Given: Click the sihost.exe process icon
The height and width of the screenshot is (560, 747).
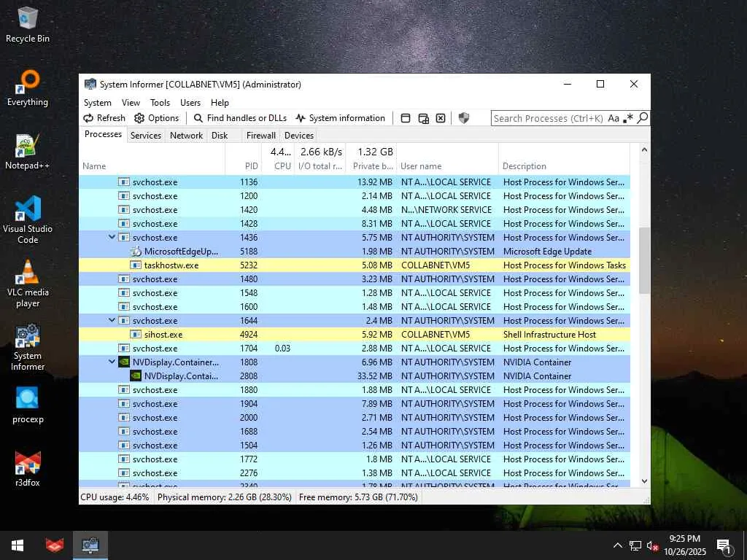Looking at the screenshot, I should (136, 334).
